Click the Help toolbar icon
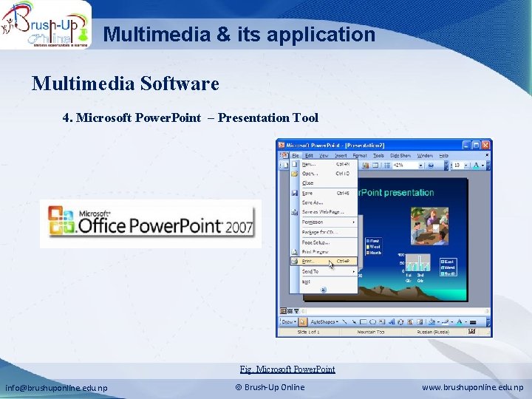Screen dimensions: 532x399 pyautogui.click(x=431, y=166)
